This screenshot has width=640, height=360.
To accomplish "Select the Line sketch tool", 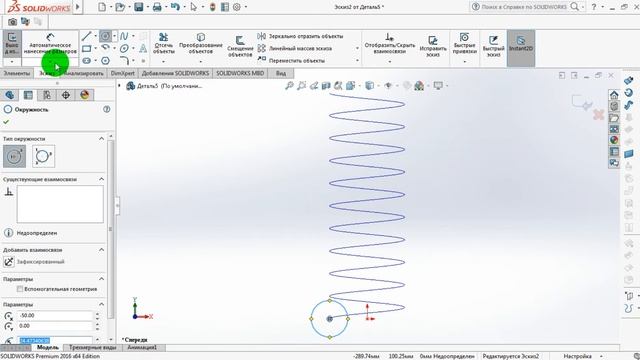I will tap(86, 36).
